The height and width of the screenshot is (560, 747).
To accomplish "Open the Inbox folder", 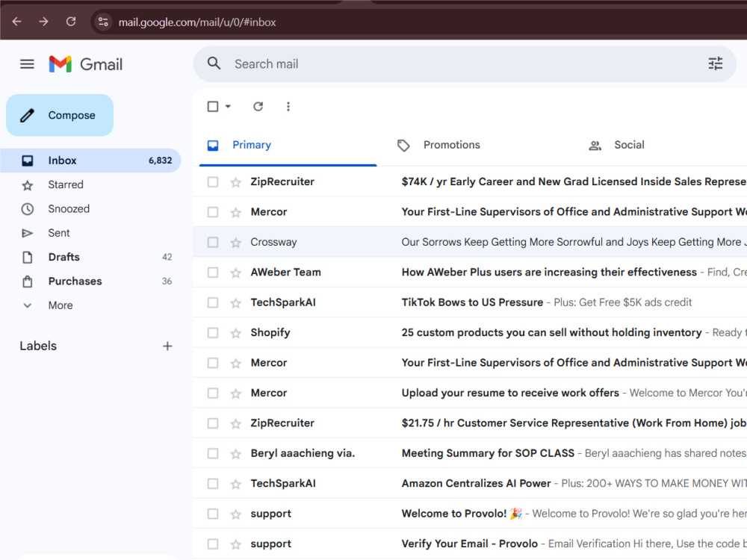I will pos(90,161).
